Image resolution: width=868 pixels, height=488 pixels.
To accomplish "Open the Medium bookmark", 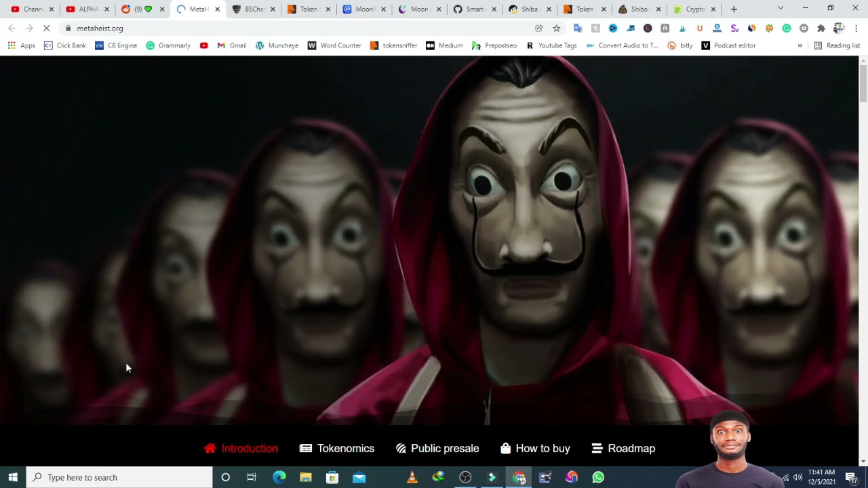I will [444, 45].
